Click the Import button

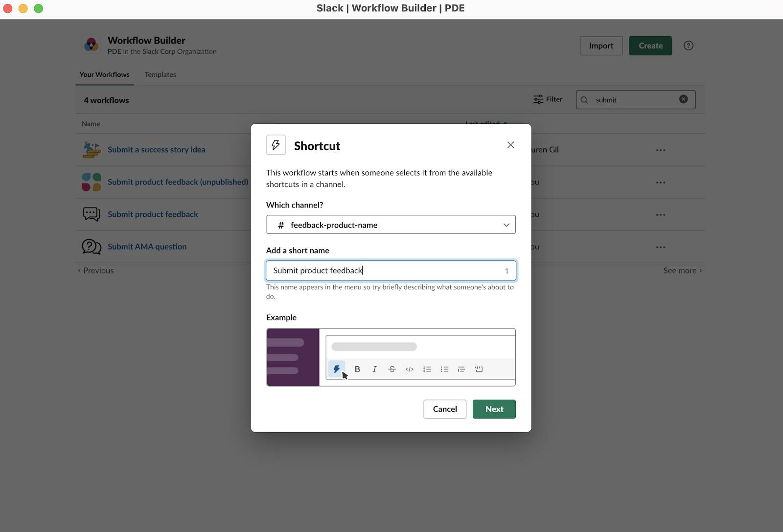click(x=601, y=46)
